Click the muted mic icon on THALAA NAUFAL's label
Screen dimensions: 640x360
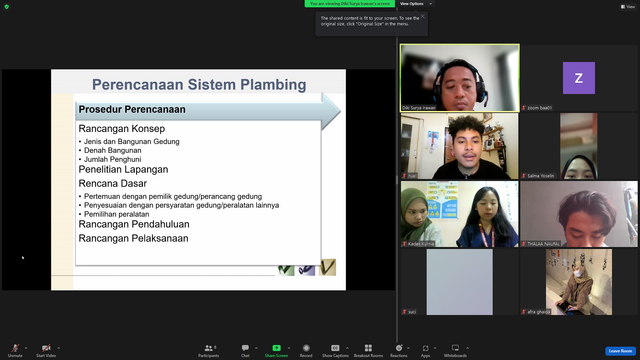524,244
